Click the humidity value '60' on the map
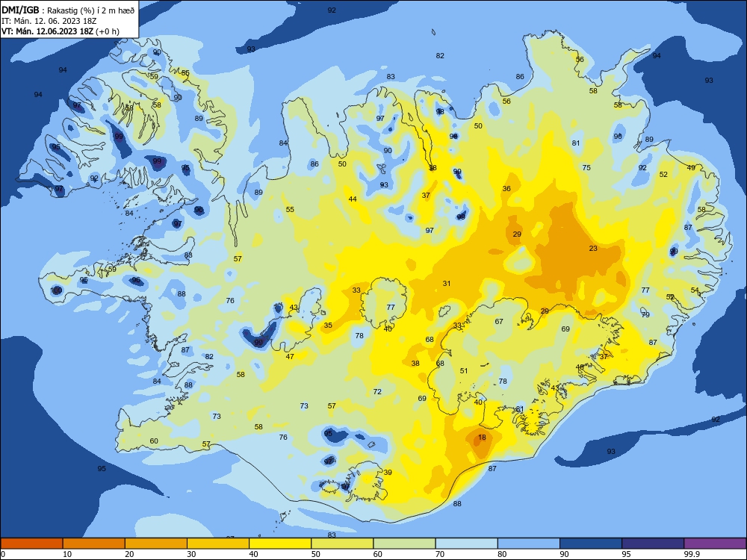 tap(154, 441)
